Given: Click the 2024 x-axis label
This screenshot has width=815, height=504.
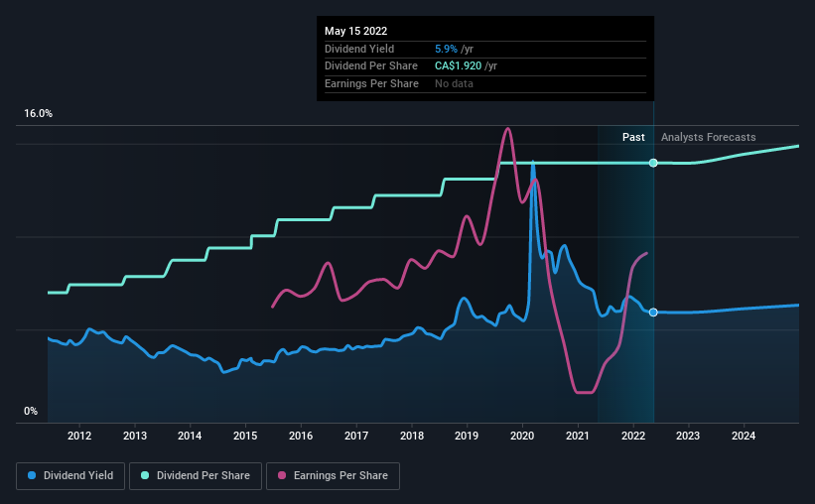Looking at the screenshot, I should (744, 436).
